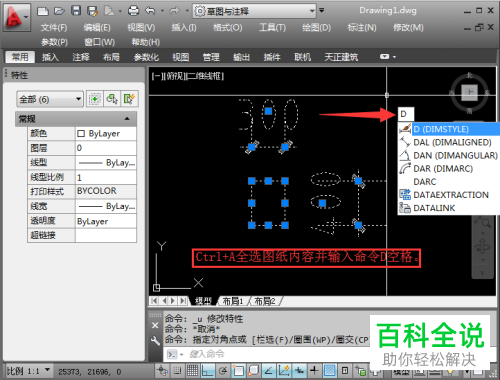500x380 pixels.
Task: Open the 格式(O) menu
Action: coord(228,28)
